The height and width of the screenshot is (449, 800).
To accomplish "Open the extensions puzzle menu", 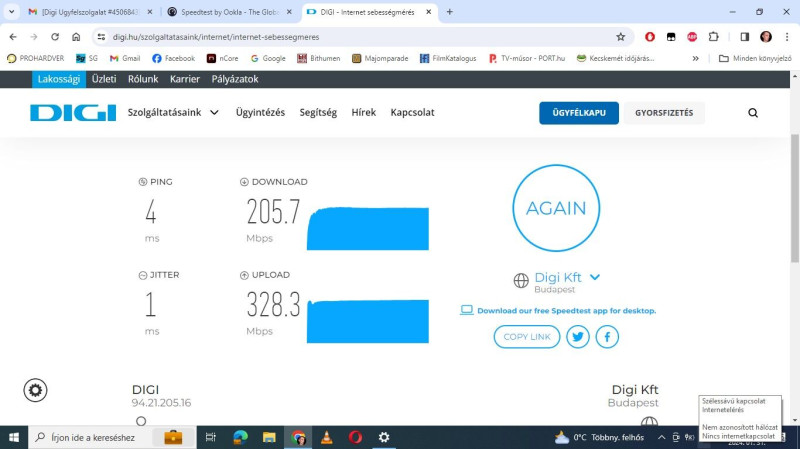I will pyautogui.click(x=713, y=37).
